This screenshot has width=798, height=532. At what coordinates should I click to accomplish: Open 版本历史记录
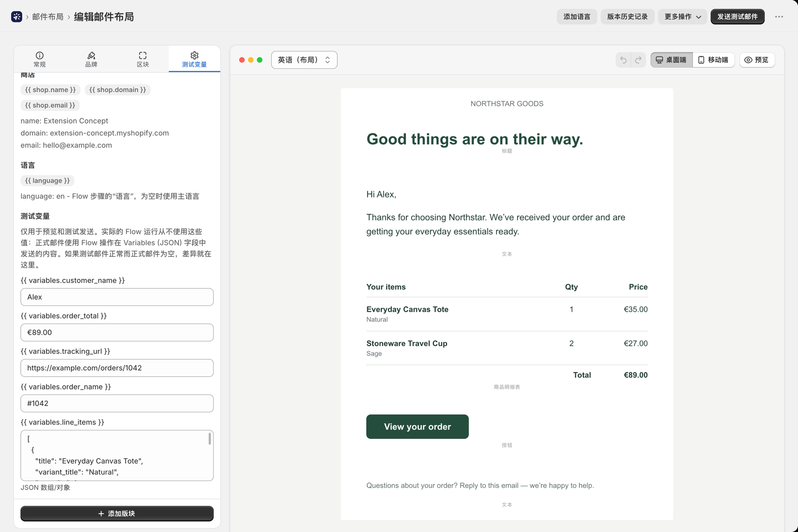[627, 17]
